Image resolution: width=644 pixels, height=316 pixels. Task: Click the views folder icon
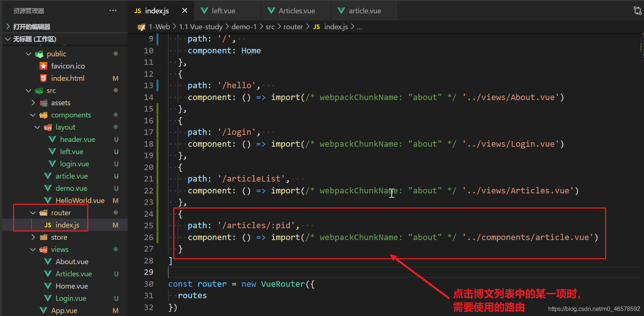point(43,250)
